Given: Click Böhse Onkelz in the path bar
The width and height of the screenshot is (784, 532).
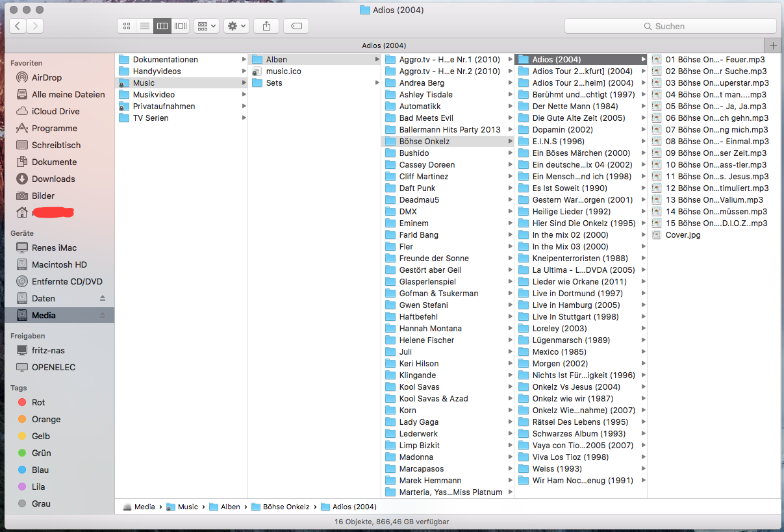Looking at the screenshot, I should point(286,507).
